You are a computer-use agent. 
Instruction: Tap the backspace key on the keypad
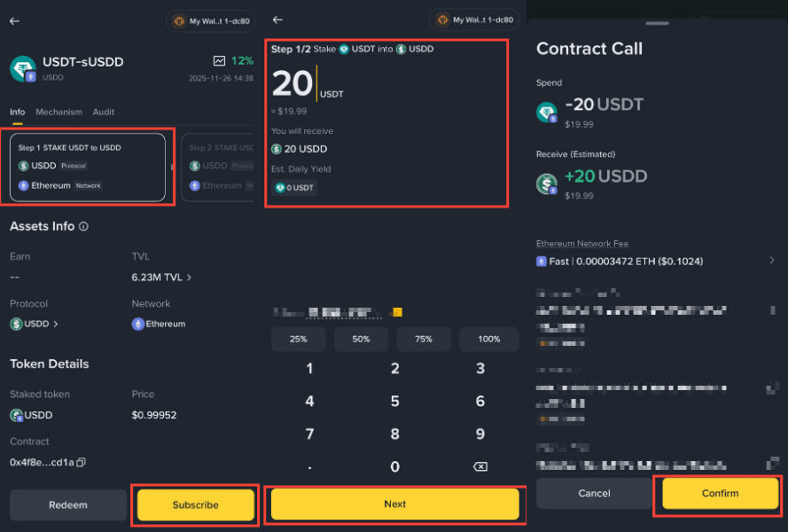coord(480,466)
